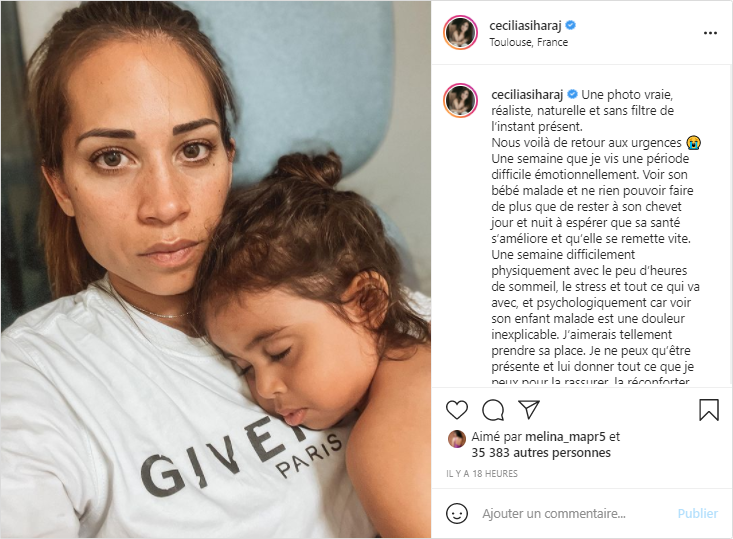This screenshot has height=539, width=733.
Task: Share the post via paper plane icon
Action: coord(529,409)
